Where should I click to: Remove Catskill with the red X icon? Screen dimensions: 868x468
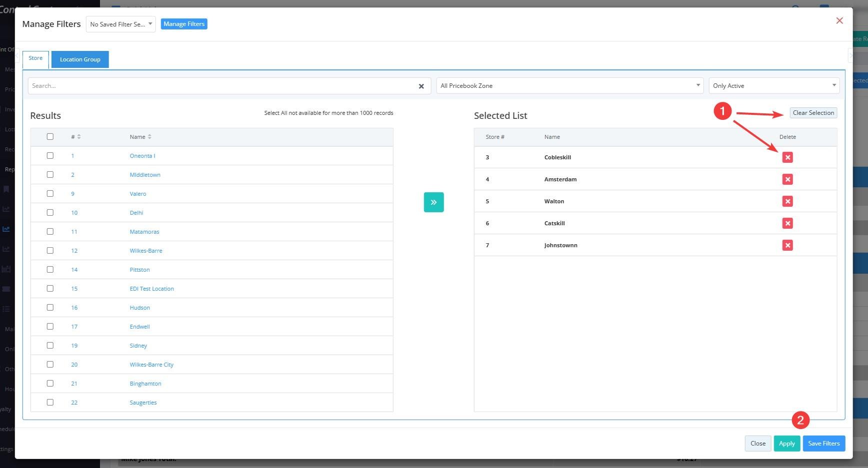tap(787, 223)
